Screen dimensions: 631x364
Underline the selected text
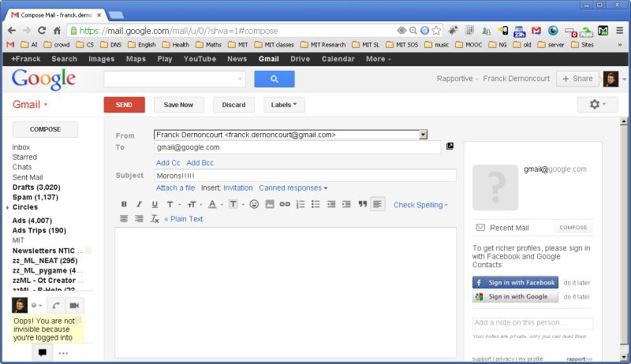tap(155, 205)
